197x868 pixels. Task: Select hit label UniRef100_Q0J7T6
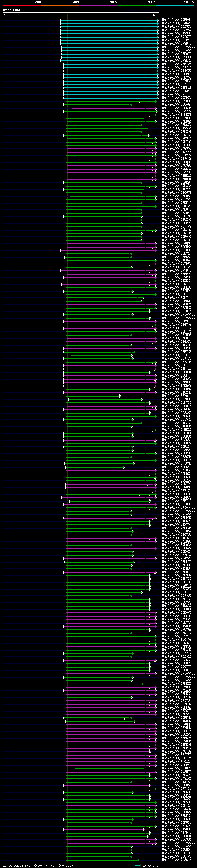coord(177,67)
